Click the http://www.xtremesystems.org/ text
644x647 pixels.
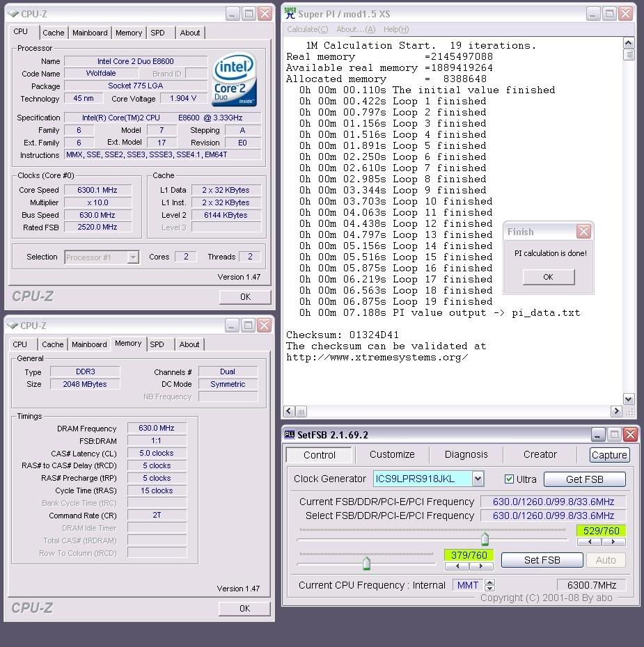(x=377, y=357)
